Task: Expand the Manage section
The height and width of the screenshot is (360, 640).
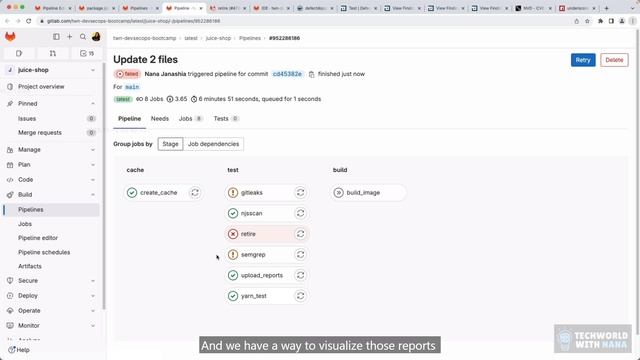Action: [93, 150]
